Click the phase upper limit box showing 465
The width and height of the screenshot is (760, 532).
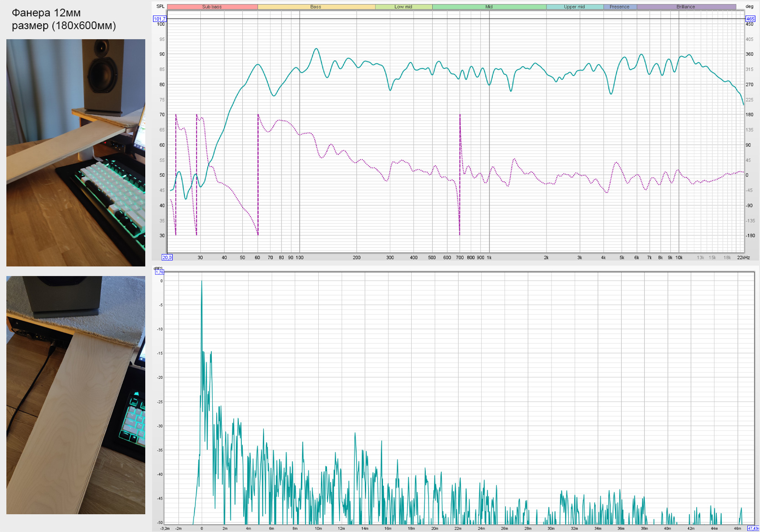(x=750, y=19)
